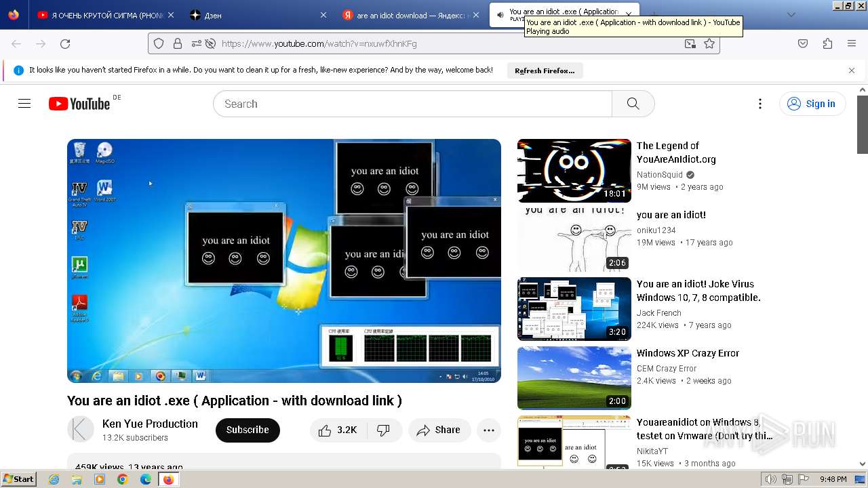This screenshot has width=868, height=488.
Task: Launch Internet Explorer from taskbar
Action: pyautogui.click(x=54, y=479)
